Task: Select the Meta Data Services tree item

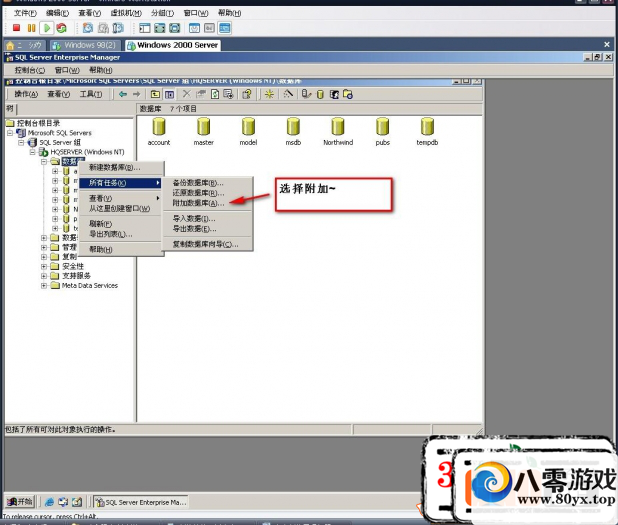Action: coord(90,285)
